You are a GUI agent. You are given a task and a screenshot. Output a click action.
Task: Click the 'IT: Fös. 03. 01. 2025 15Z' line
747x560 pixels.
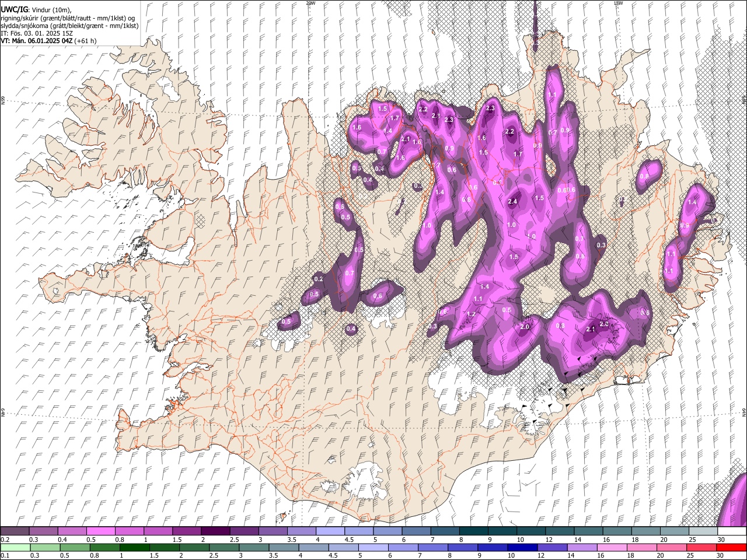tap(36, 33)
